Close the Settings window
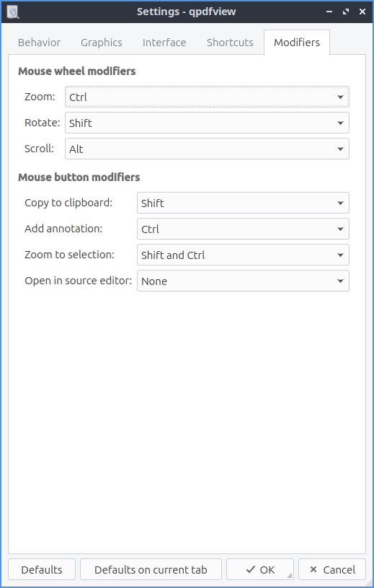374x588 pixels. tap(362, 12)
